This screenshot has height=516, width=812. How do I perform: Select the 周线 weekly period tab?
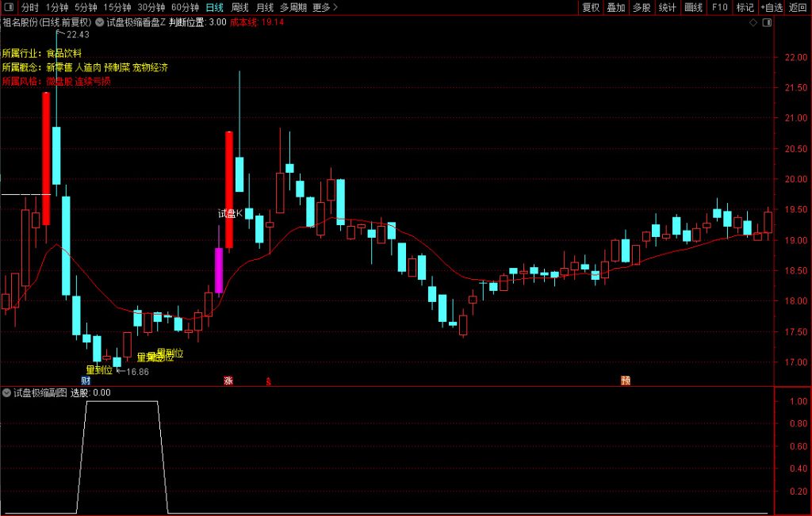239,7
